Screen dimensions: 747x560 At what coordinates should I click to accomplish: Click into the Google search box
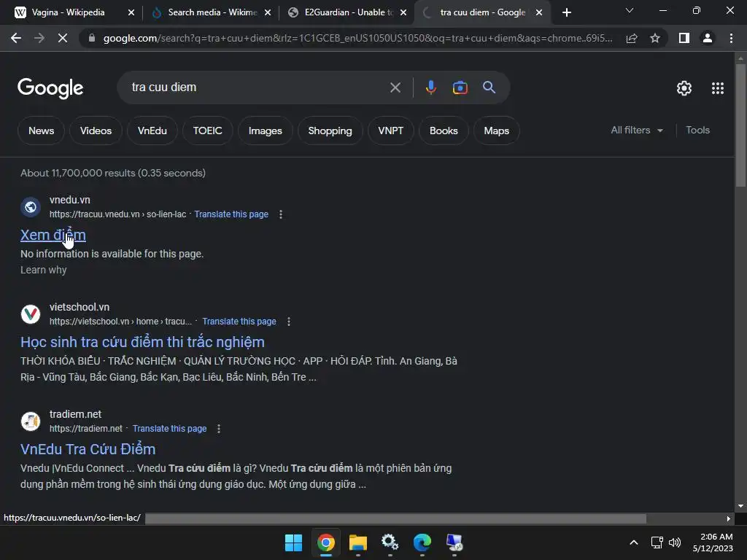pyautogui.click(x=258, y=87)
